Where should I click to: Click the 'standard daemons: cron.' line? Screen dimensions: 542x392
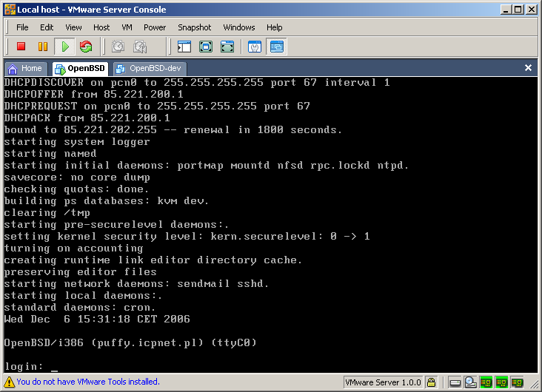tap(80, 307)
